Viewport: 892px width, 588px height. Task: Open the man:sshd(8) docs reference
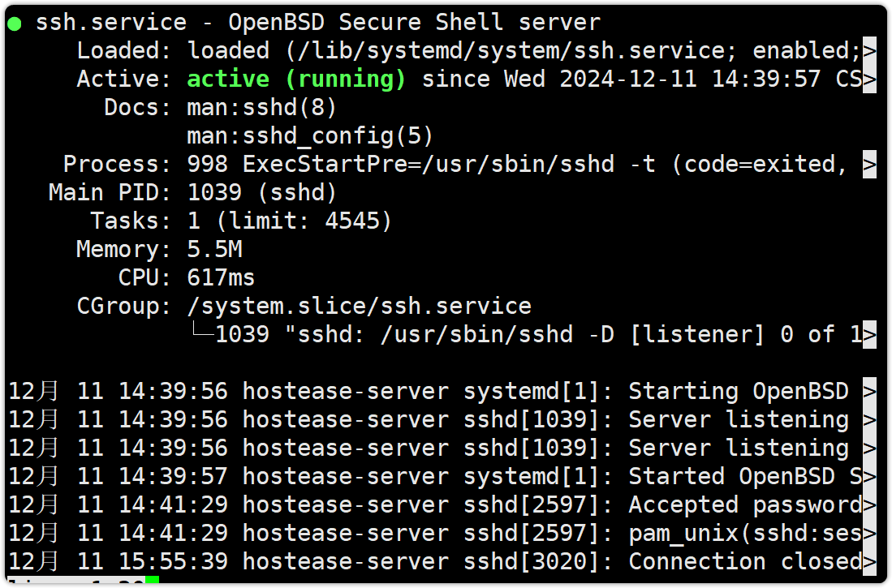pyautogui.click(x=261, y=107)
